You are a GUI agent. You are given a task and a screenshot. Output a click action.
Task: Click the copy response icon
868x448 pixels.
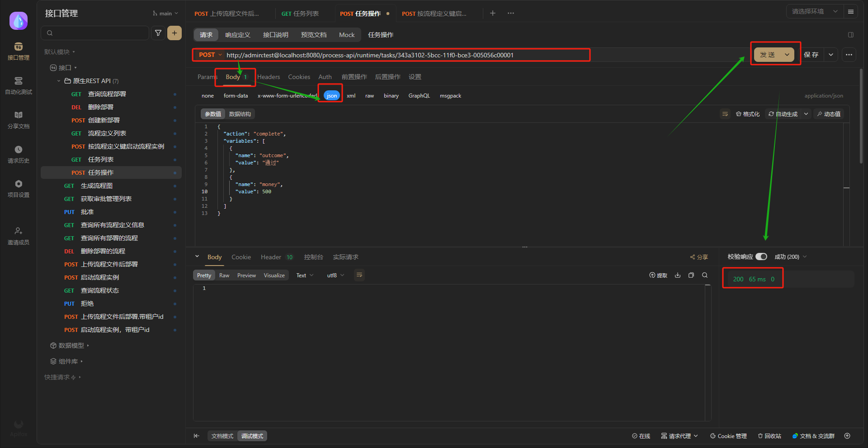pyautogui.click(x=691, y=275)
